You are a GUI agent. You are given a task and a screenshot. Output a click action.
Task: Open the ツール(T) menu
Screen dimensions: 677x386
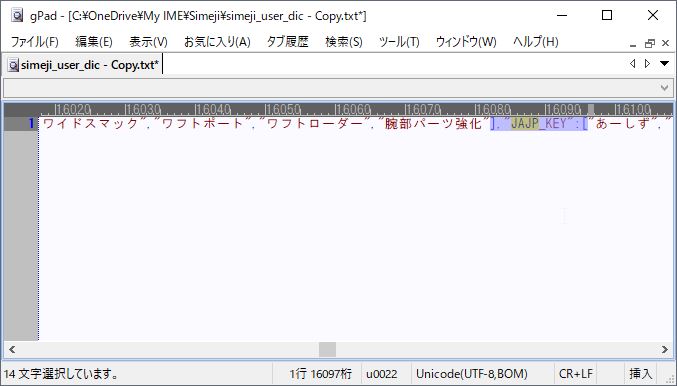(399, 42)
